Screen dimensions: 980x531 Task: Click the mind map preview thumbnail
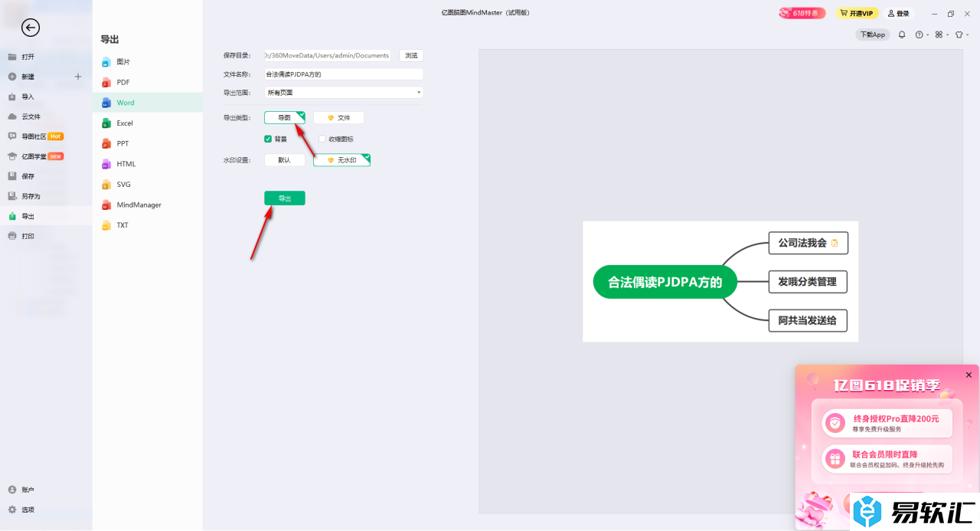[x=720, y=281]
